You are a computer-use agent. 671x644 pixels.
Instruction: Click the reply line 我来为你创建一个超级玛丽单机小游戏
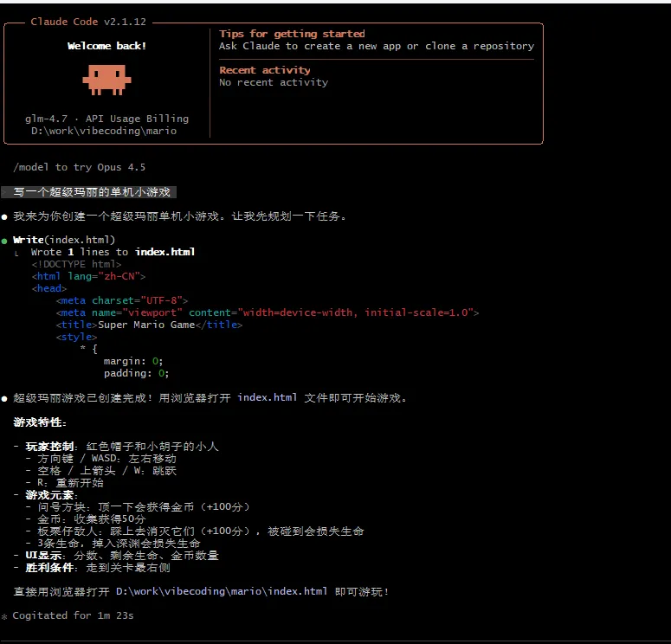point(180,216)
